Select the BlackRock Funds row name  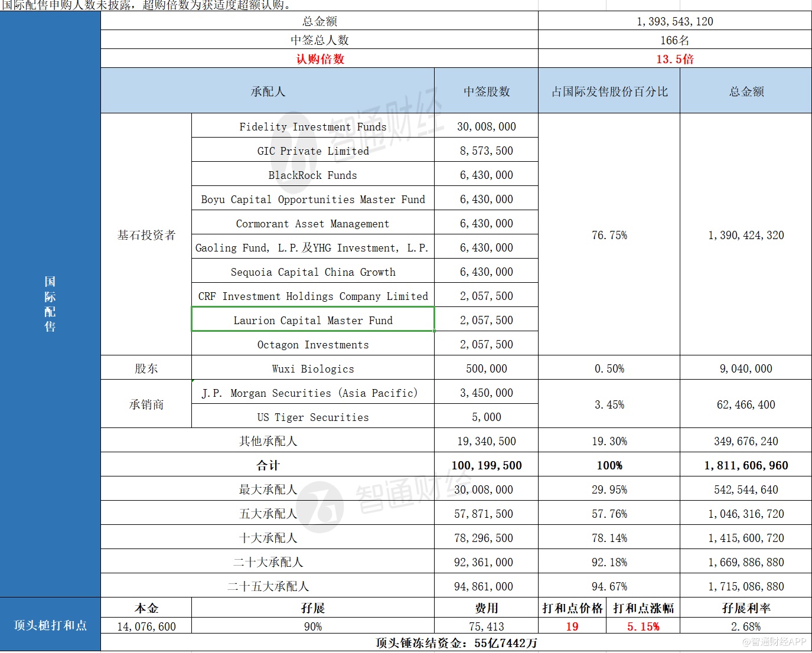click(x=313, y=175)
